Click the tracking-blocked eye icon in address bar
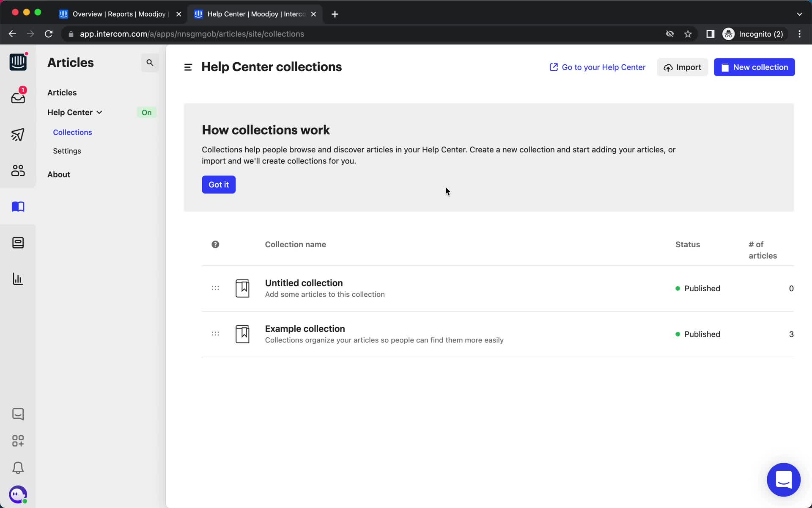The image size is (812, 508). (670, 34)
